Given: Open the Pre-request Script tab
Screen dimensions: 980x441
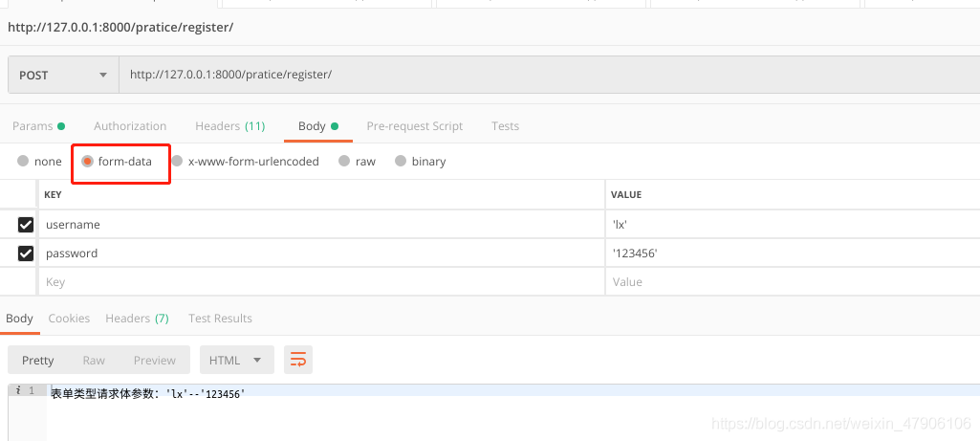Looking at the screenshot, I should tap(415, 126).
